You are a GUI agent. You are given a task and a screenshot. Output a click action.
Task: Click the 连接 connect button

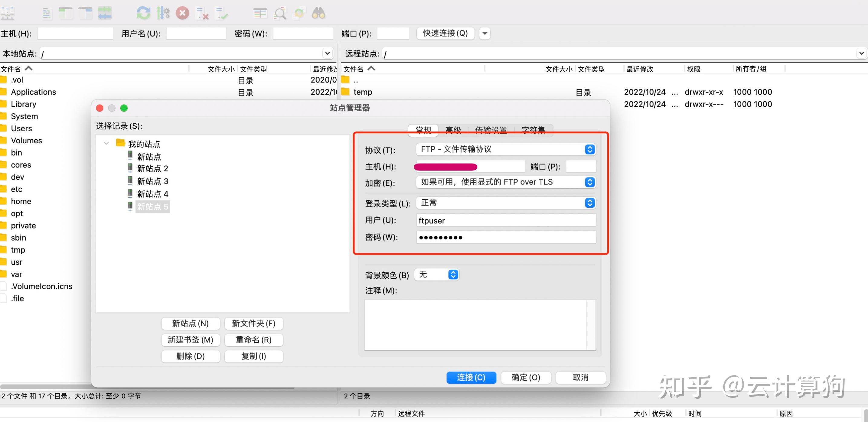tap(471, 378)
